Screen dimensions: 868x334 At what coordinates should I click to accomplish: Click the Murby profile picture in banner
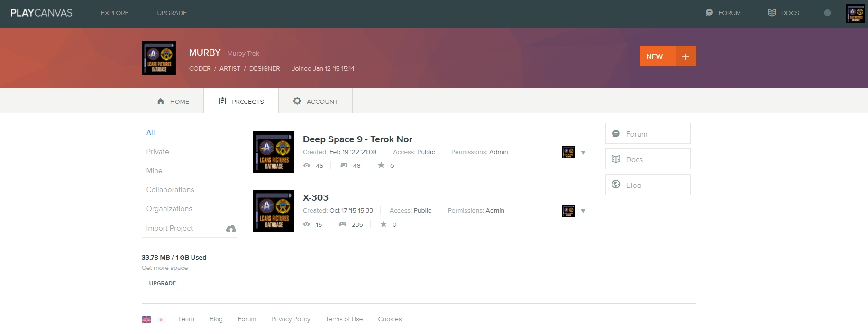pos(159,58)
